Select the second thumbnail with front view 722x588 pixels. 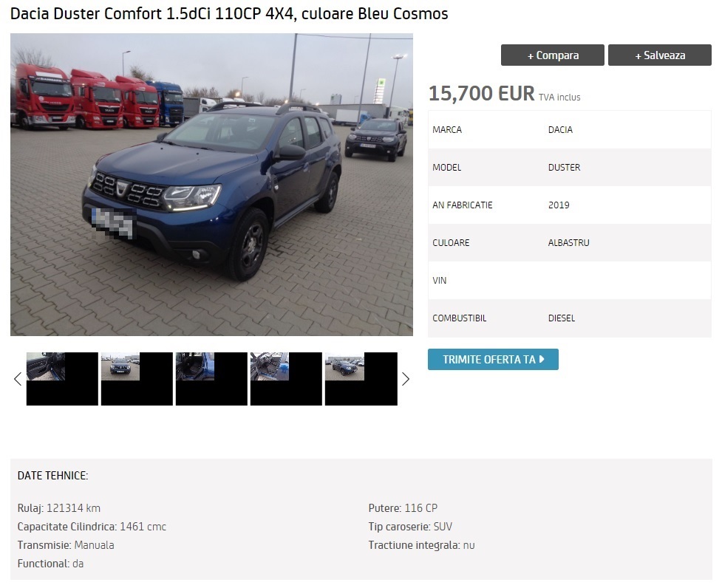coord(137,379)
